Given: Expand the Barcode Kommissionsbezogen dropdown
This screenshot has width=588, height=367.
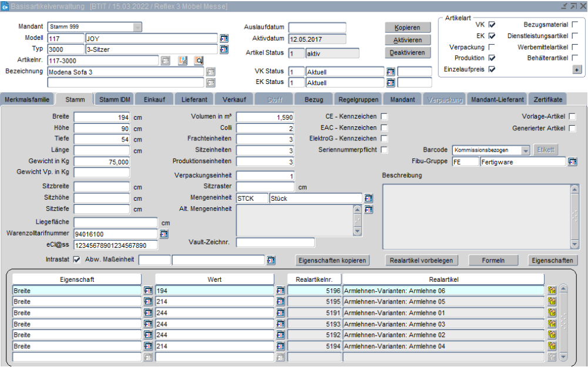Looking at the screenshot, I should point(525,150).
